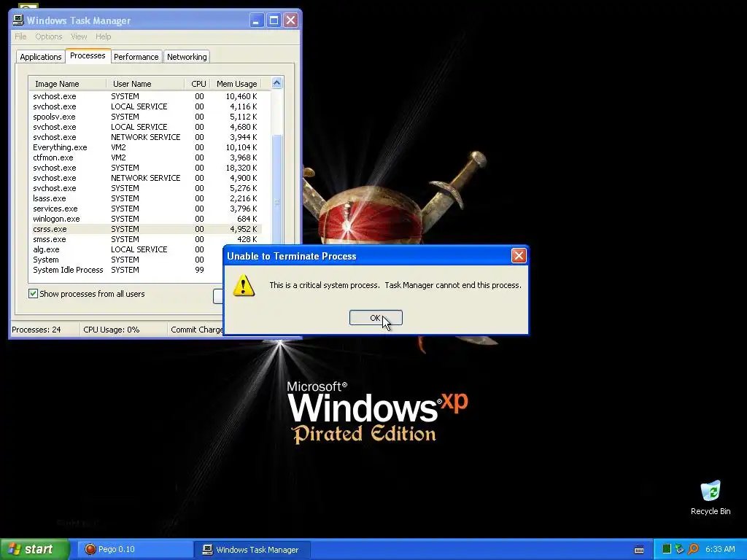Click the warning icon in the error dialog
Viewport: 747px width, 560px height.
pos(244,286)
